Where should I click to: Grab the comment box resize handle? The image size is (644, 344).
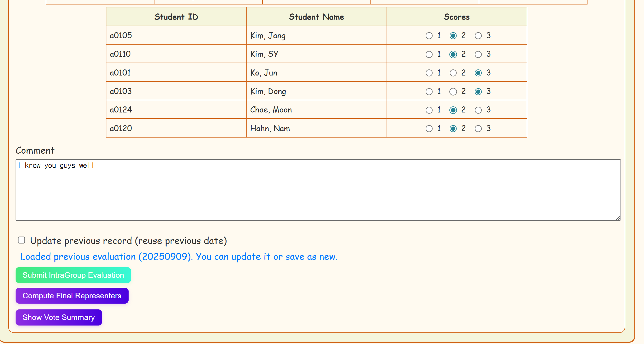(x=618, y=218)
